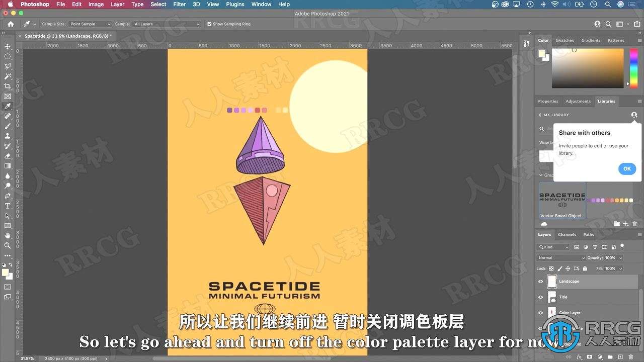Viewport: 644px width, 362px height.
Task: Switch to the Swatches tab
Action: coord(565,40)
